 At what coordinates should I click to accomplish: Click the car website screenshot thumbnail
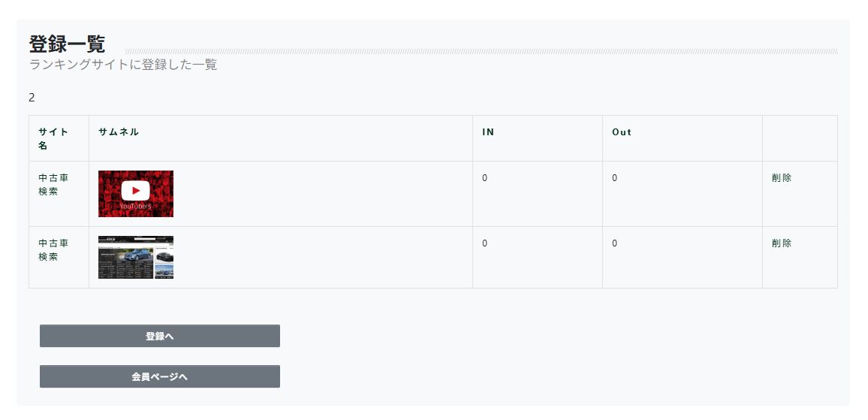click(136, 258)
